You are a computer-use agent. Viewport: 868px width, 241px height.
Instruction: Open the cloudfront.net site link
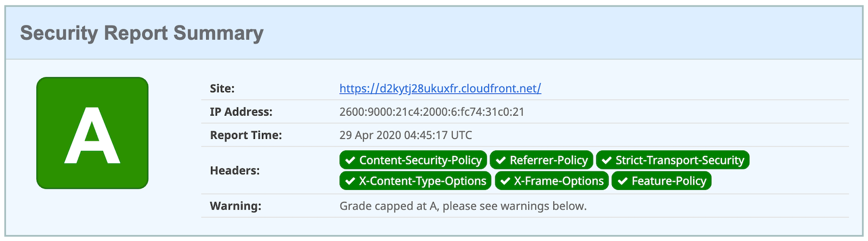[x=440, y=88]
